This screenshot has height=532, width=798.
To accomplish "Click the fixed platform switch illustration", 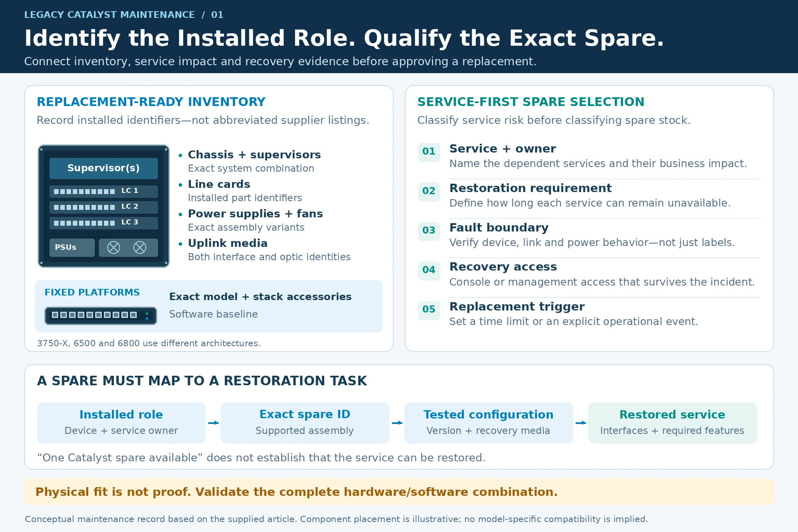I will point(101,315).
